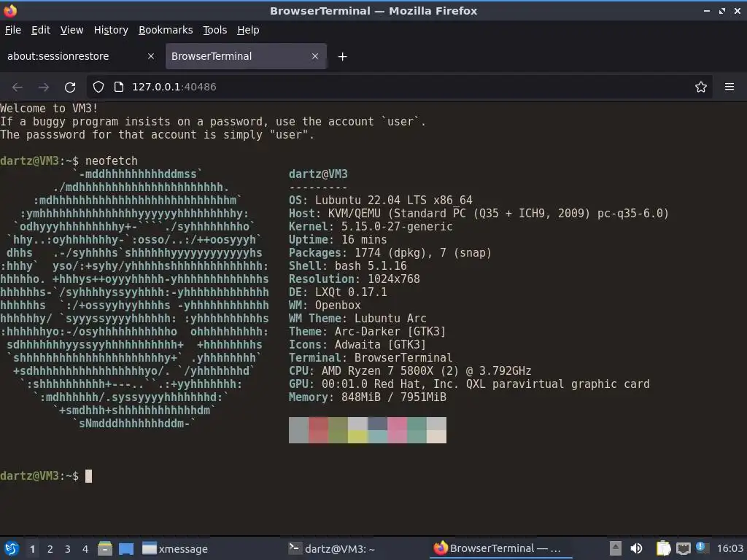This screenshot has width=747, height=560.
Task: Open the file manager taskbar launcher
Action: (105, 548)
